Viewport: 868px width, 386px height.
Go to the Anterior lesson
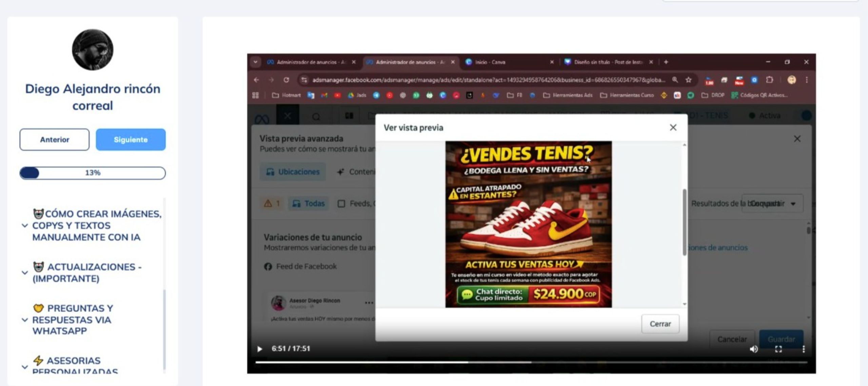point(54,139)
